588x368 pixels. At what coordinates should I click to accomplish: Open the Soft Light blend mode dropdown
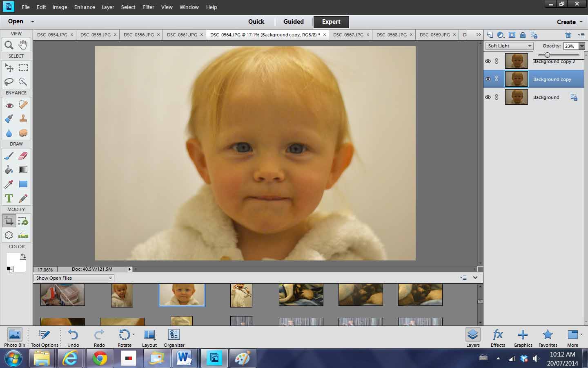coord(508,46)
